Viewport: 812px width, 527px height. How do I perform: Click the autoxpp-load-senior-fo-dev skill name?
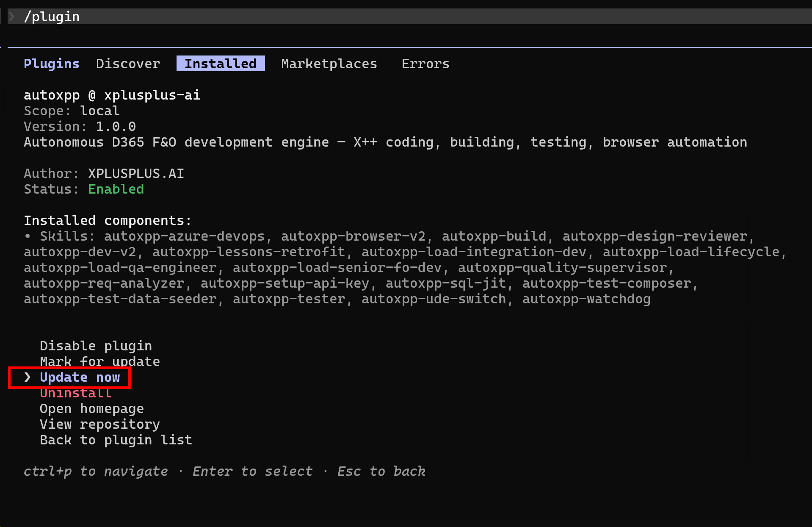pyautogui.click(x=337, y=267)
